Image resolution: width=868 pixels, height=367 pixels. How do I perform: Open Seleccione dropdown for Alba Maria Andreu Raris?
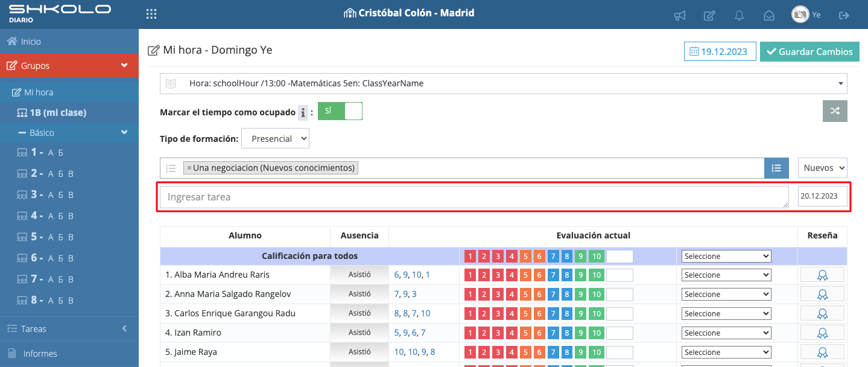click(726, 275)
